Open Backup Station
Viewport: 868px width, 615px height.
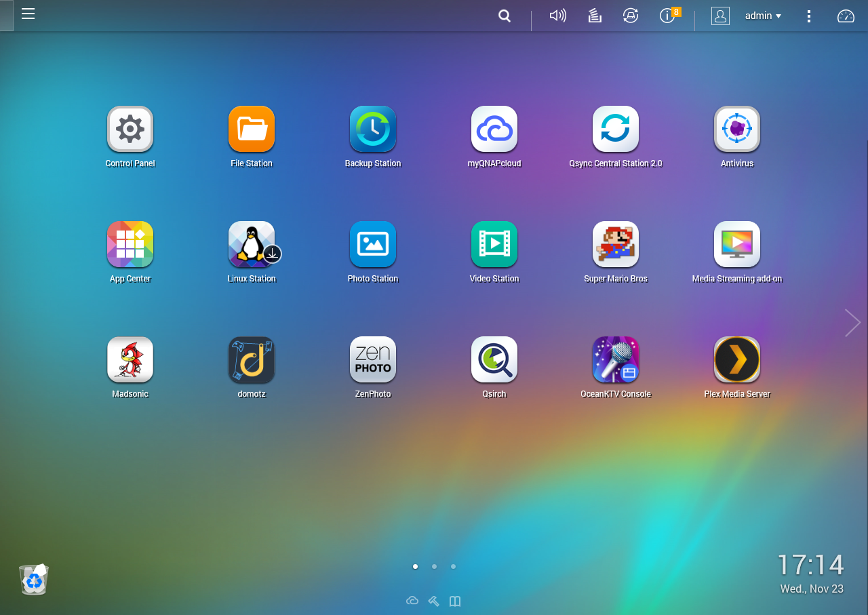[373, 129]
